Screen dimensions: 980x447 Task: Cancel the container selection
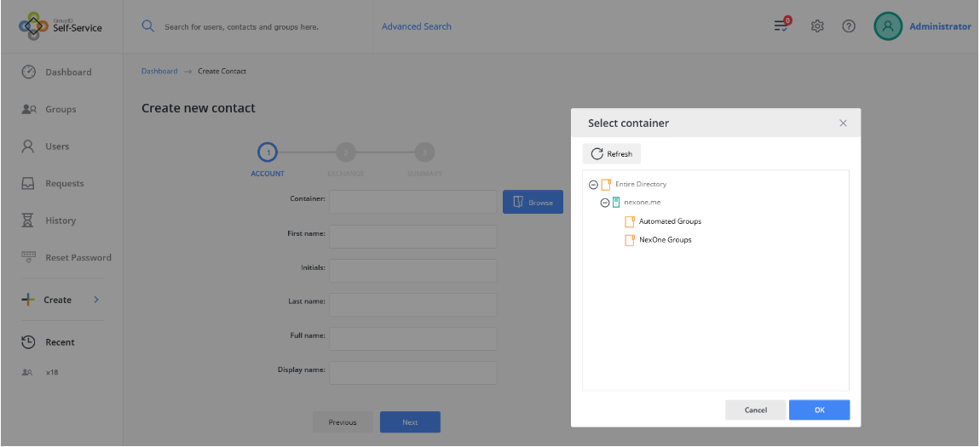756,410
